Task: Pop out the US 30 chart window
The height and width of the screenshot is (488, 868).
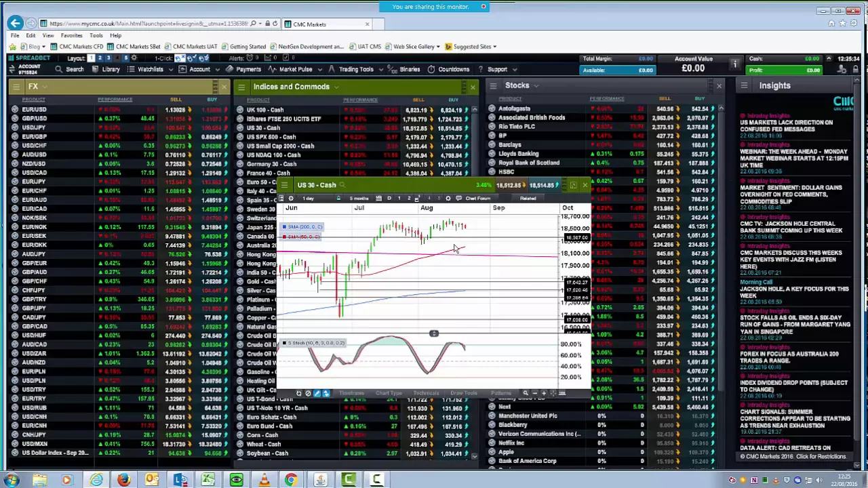Action: coord(573,185)
